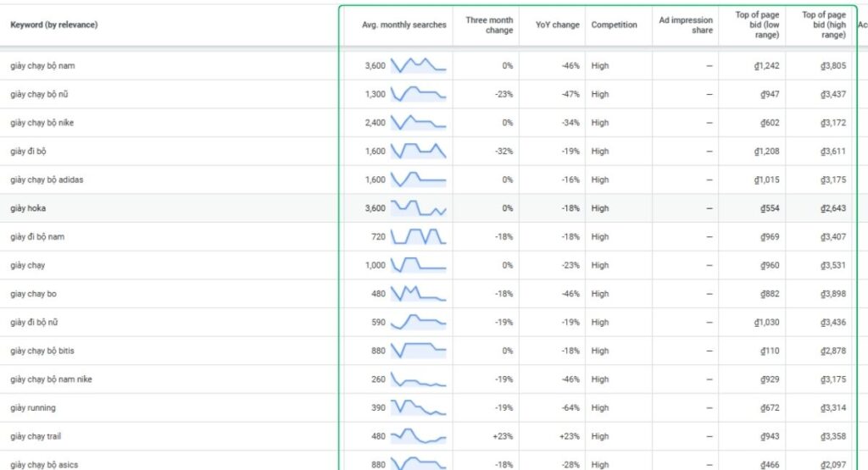Click the Competition column header
Screen dimensions: 868x470
click(x=615, y=25)
